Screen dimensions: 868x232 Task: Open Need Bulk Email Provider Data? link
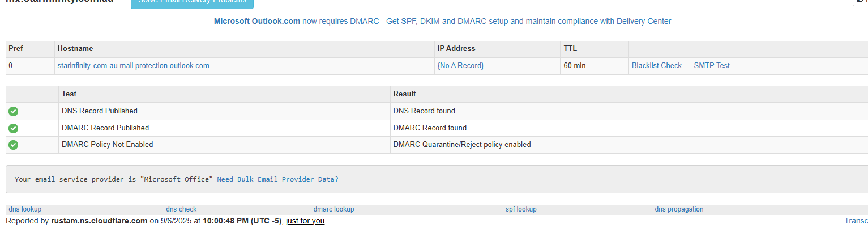(x=277, y=179)
